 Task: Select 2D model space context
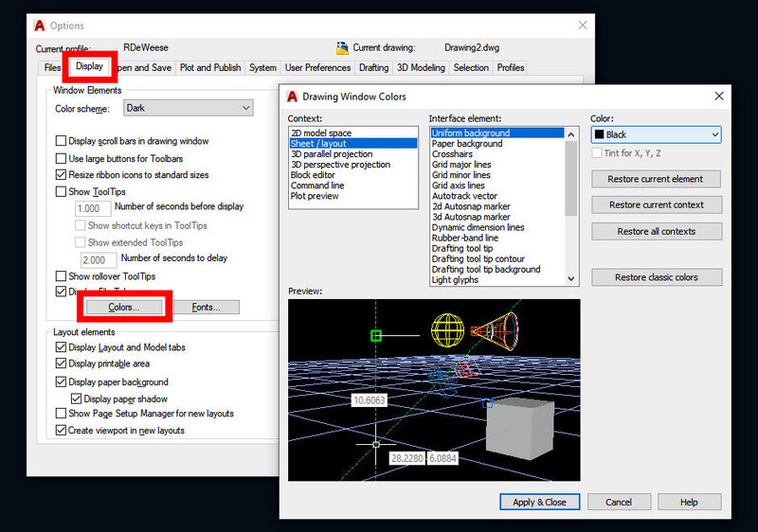tap(352, 133)
